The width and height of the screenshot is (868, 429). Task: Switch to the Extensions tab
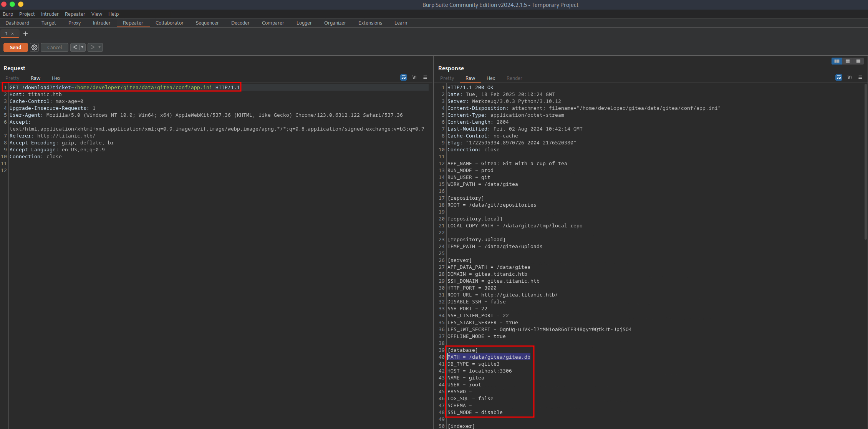coord(370,23)
